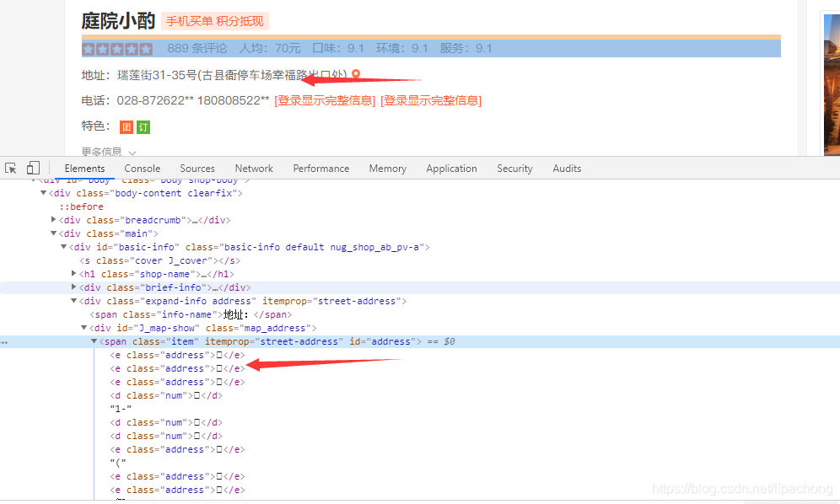Switch to the Memory tab
Image resolution: width=840 pixels, height=504 pixels.
pos(388,169)
